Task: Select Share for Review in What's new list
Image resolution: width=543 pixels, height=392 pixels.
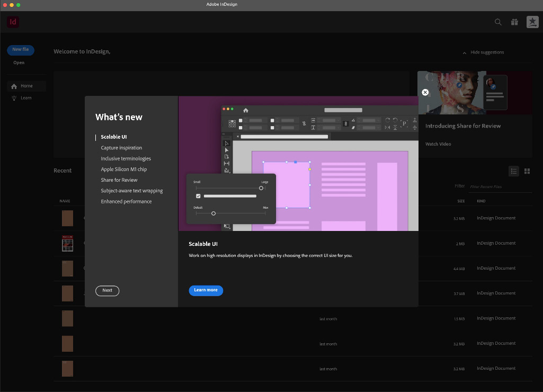Action: (x=119, y=180)
